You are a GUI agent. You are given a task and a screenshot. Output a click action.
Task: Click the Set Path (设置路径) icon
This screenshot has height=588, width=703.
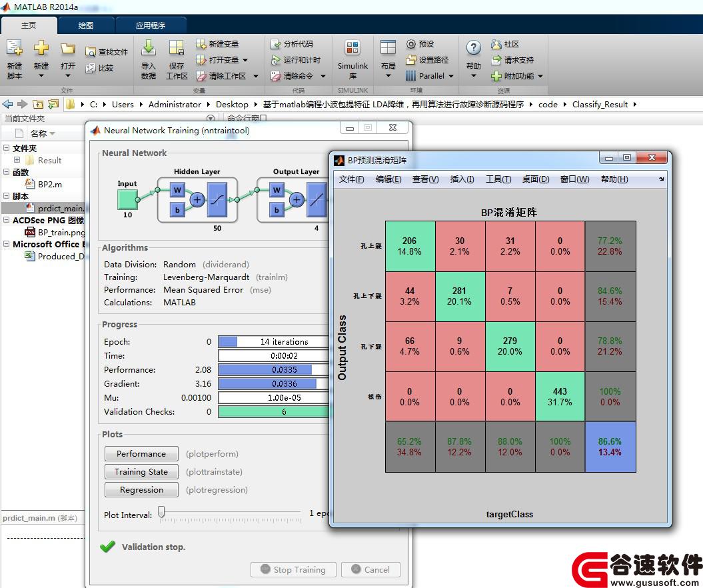410,59
